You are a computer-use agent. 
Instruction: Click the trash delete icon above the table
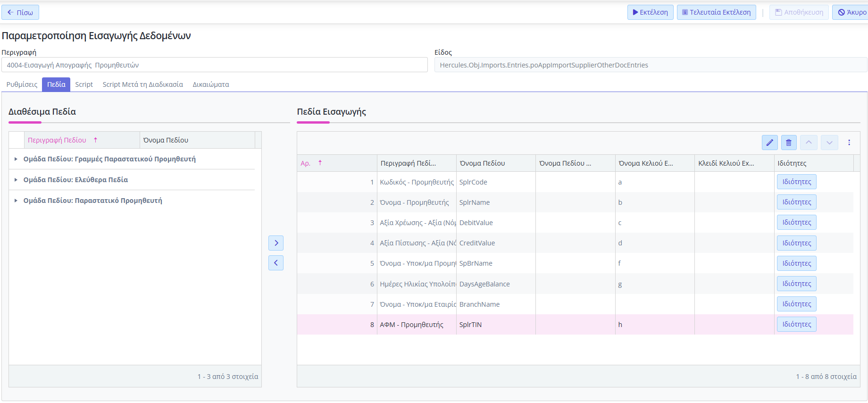coord(789,143)
